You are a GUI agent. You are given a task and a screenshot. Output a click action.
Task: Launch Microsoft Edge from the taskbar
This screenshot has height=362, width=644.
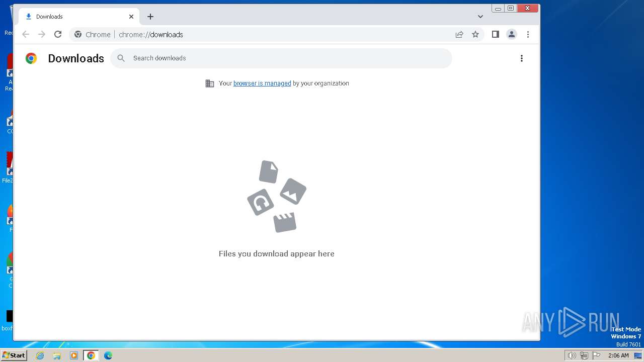click(108, 355)
